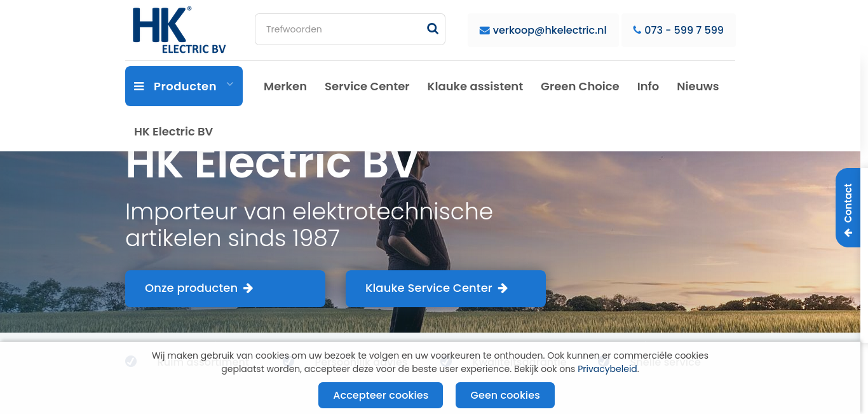This screenshot has height=414, width=868.
Task: Click the arrow icon on Onze producten
Action: 248,288
